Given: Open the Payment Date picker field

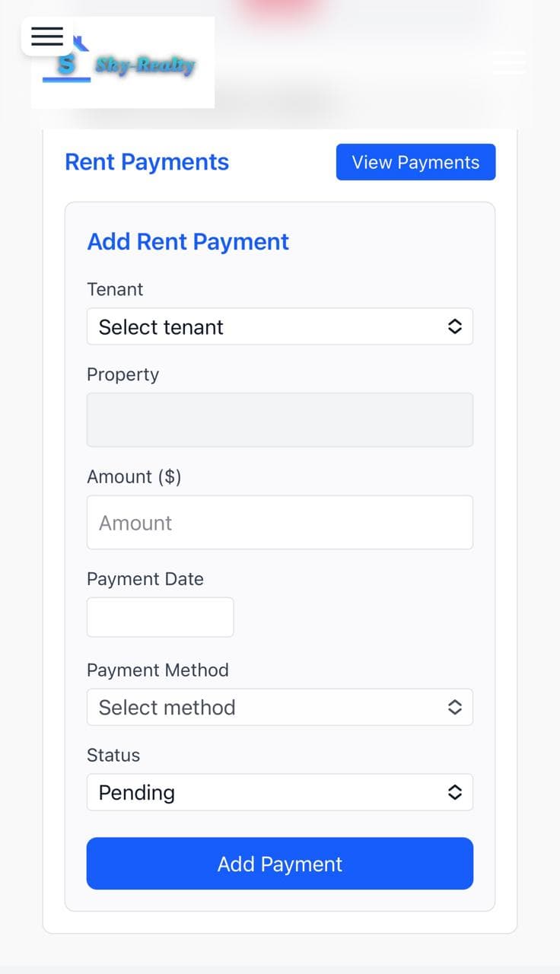Looking at the screenshot, I should tap(160, 616).
